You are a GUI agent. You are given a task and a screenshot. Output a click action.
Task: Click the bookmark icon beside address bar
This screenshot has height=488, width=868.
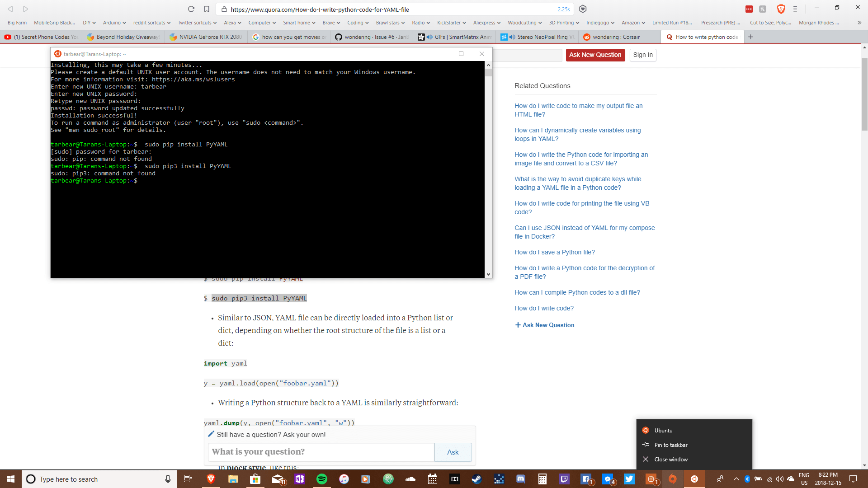tap(207, 9)
